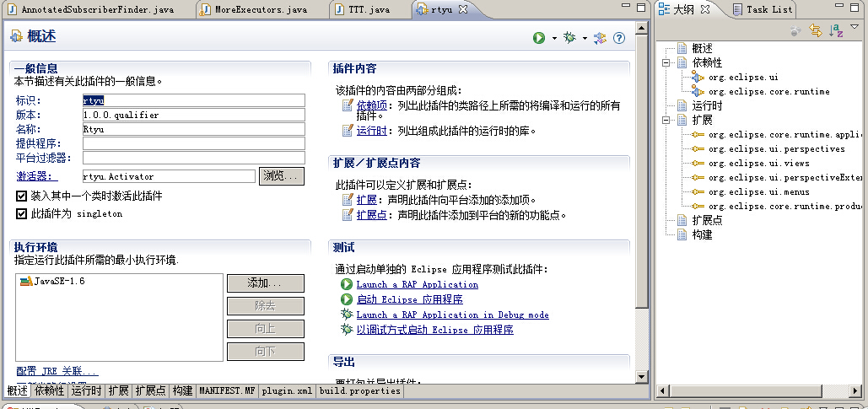The width and height of the screenshot is (868, 409).
Task: Click the green Run launch icon
Action: [539, 38]
